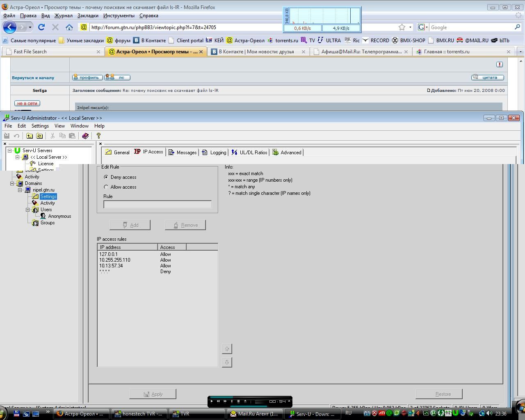The width and height of the screenshot is (525, 420).
Task: Open Firefox Инструменты menu
Action: pos(119,16)
